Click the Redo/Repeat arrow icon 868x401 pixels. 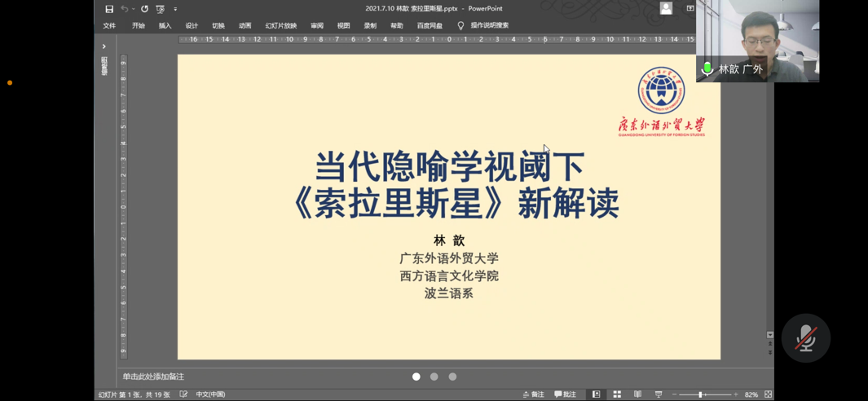click(x=144, y=9)
